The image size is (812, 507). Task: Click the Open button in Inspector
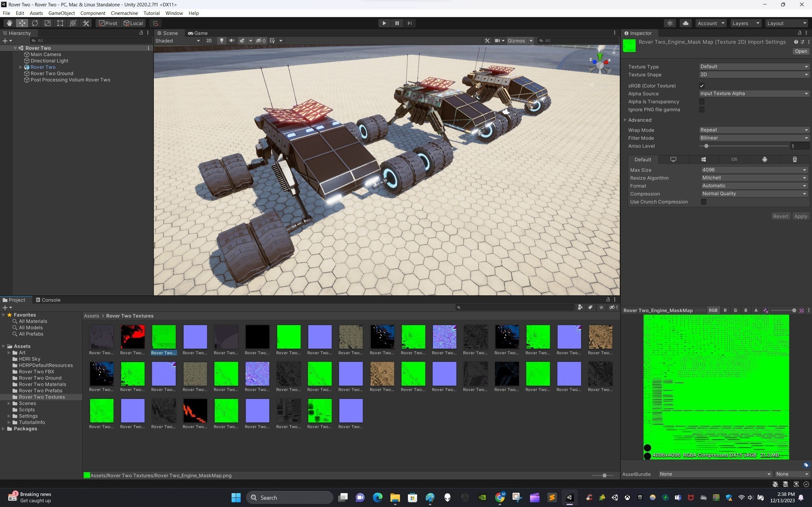(801, 51)
